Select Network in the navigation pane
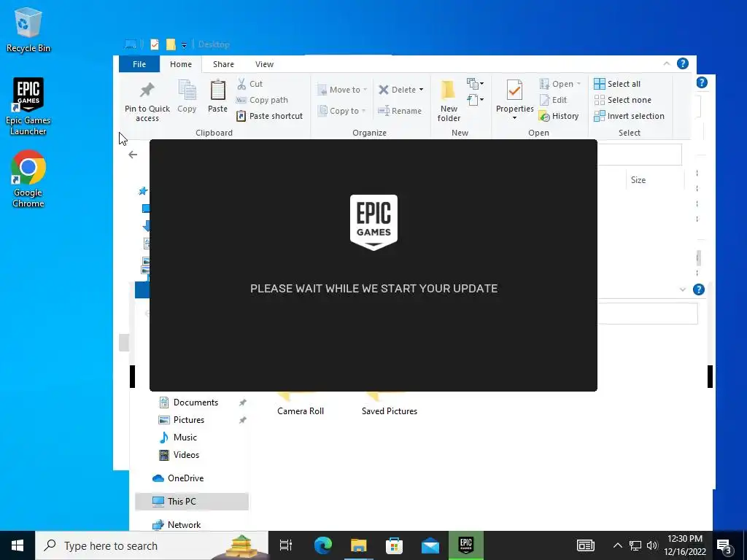This screenshot has height=560, width=747. tap(184, 525)
